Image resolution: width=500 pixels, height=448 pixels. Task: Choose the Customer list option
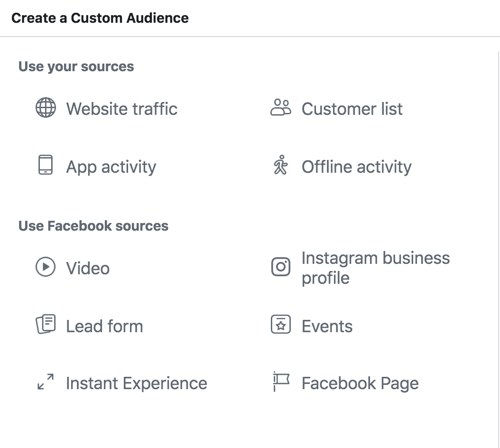coord(352,109)
